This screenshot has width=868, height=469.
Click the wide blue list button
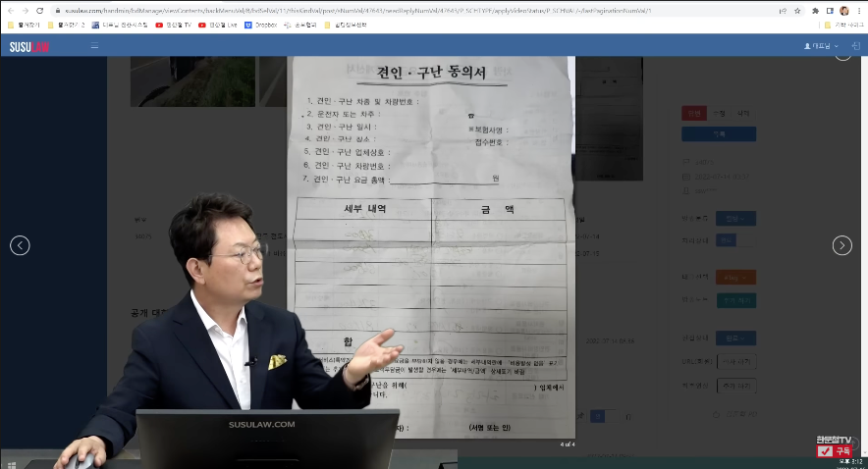tap(719, 133)
